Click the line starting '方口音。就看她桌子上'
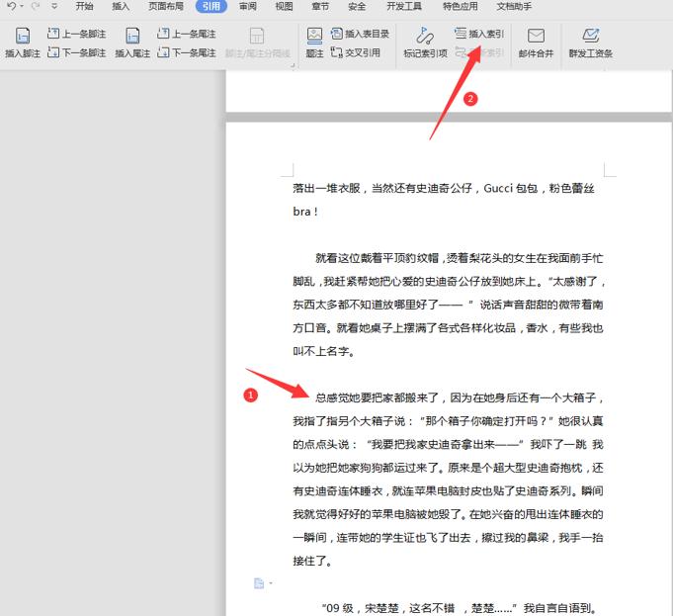Screen dimensions: 673x616 click(448, 328)
